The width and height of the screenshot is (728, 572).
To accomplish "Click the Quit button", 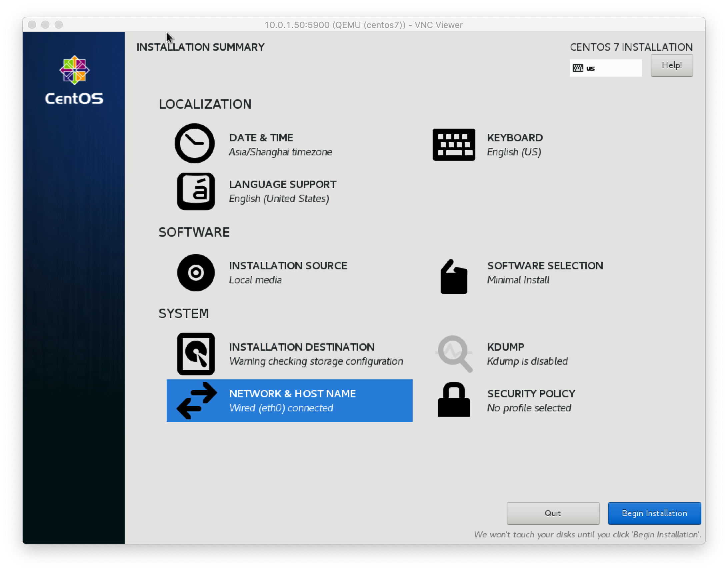I will [x=553, y=513].
